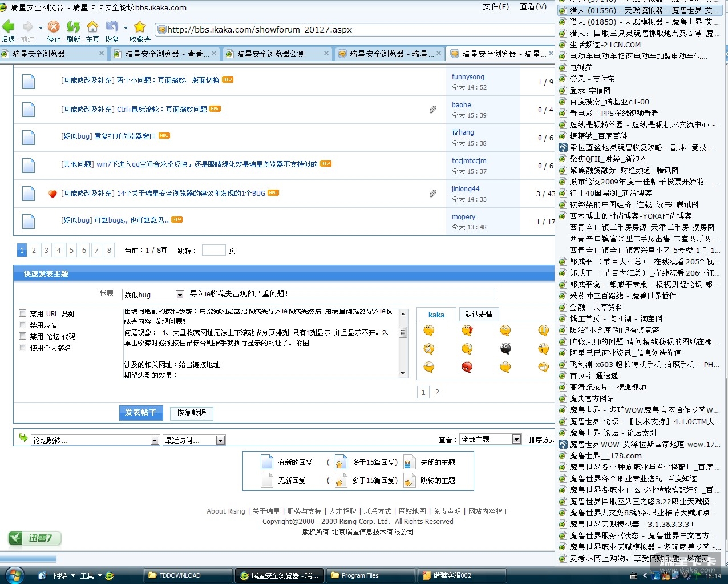Click the Stop (停止) icon

tap(54, 26)
